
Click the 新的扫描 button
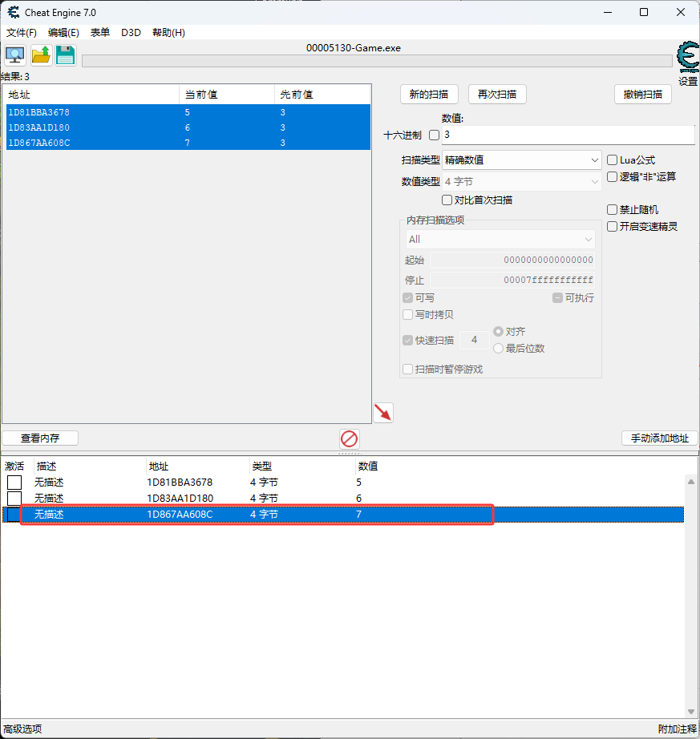[429, 95]
